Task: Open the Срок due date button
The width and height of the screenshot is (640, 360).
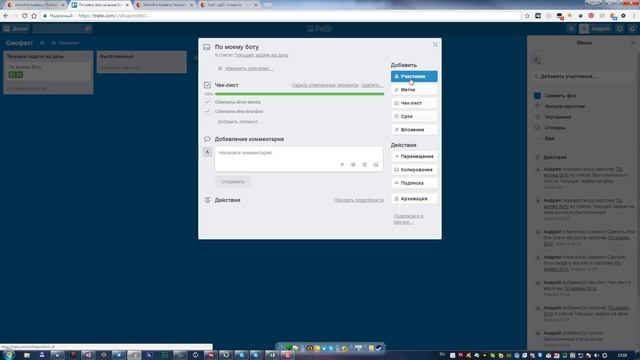Action: tap(414, 116)
